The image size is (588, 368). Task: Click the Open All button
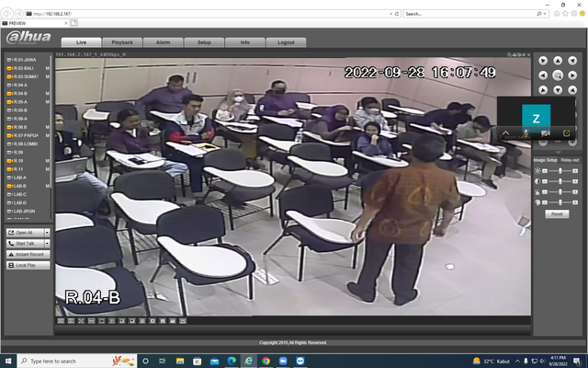(25, 233)
